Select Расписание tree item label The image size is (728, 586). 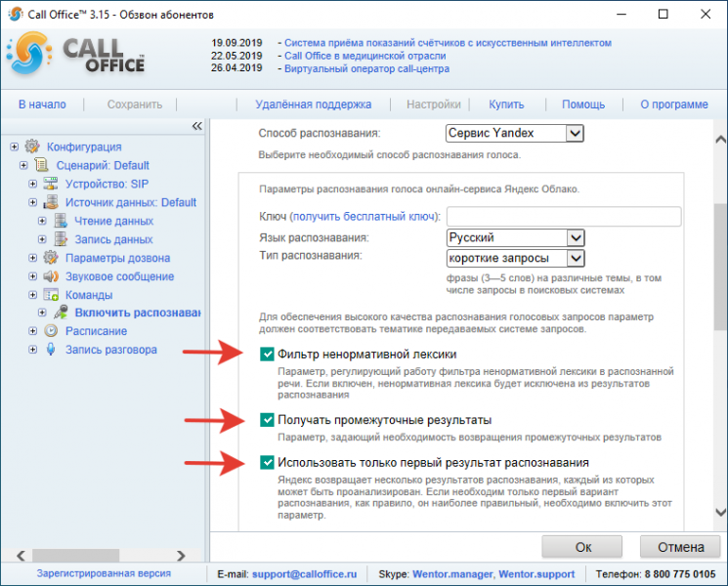point(96,331)
